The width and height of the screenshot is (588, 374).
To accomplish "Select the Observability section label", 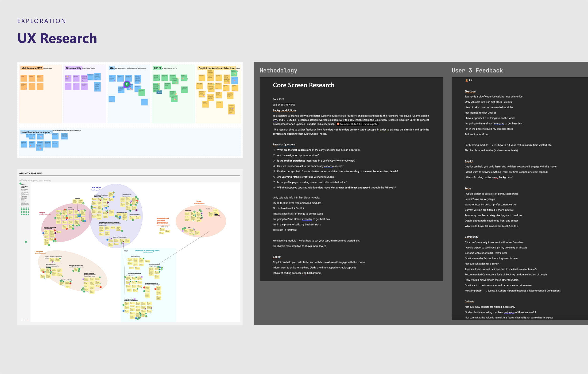I will (73, 68).
